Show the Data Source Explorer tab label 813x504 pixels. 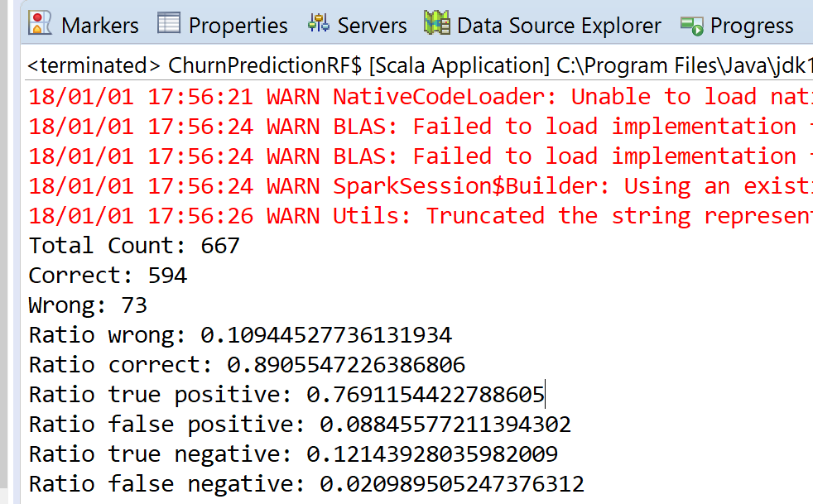coord(559,26)
